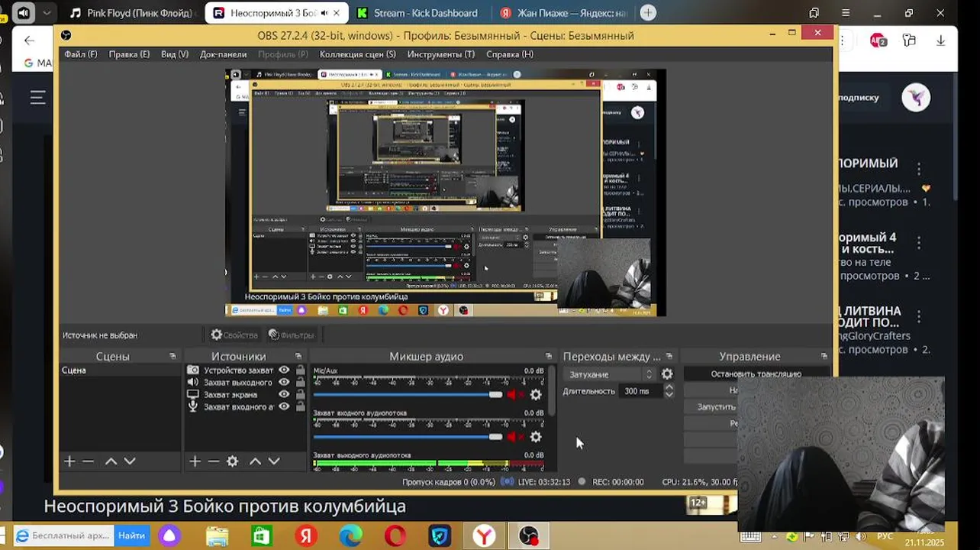This screenshot has width=980, height=550.
Task: Click Остановить трансляцию button
Action: pos(756,374)
